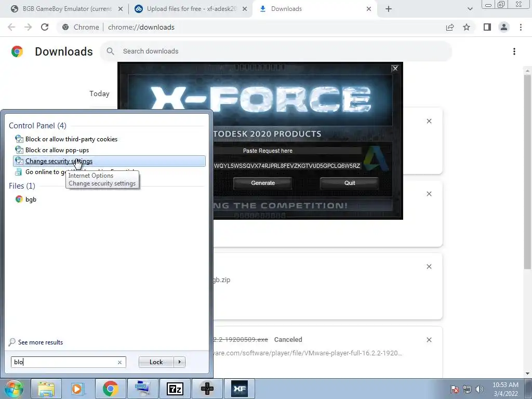Click the XF keygen taskbar icon
This screenshot has height=399, width=532.
pos(240,389)
